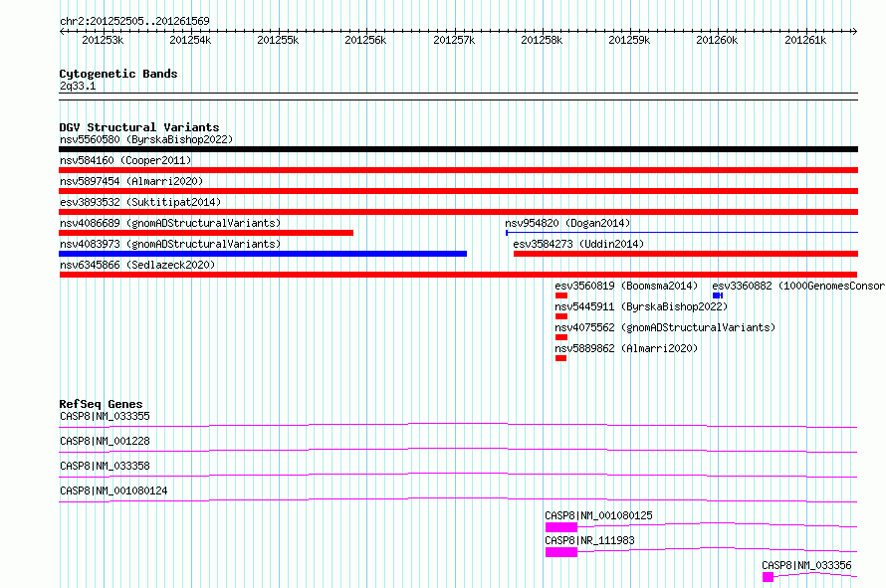Click the small blue esv3360882 marker

(x=718, y=295)
